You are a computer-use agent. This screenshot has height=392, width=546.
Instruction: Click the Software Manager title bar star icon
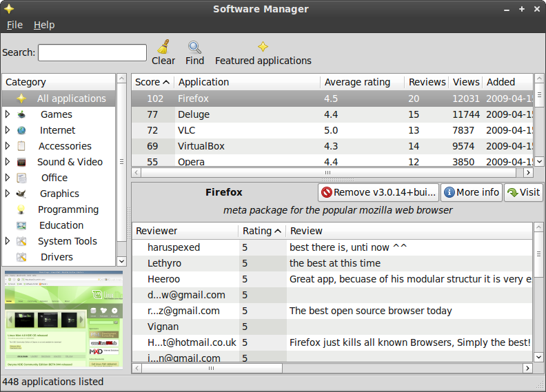click(9, 9)
